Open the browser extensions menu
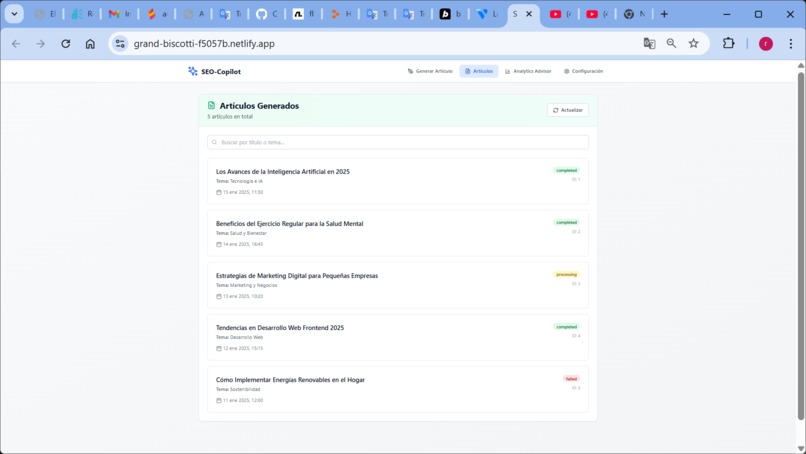The width and height of the screenshot is (806, 454). [728, 44]
